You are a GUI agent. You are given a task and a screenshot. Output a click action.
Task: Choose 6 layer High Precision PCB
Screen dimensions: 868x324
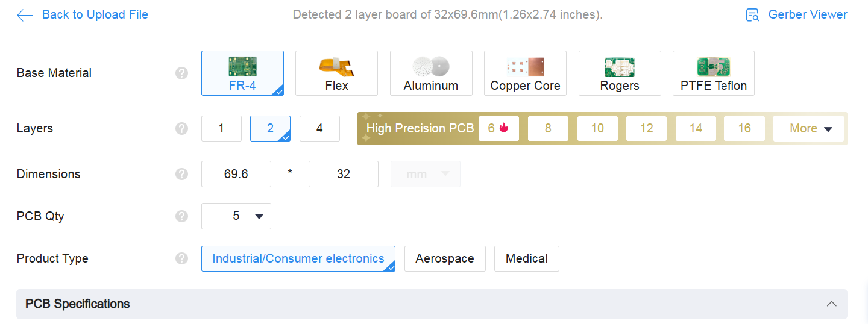pyautogui.click(x=498, y=128)
